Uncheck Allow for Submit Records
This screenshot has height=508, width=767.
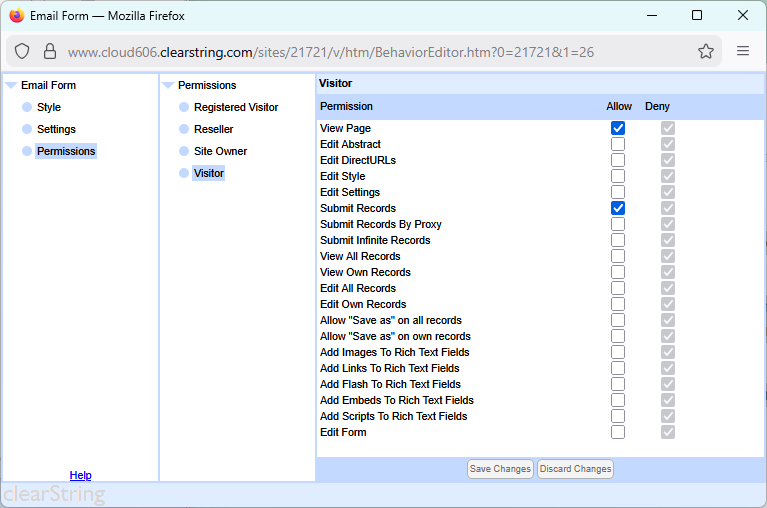coord(618,208)
